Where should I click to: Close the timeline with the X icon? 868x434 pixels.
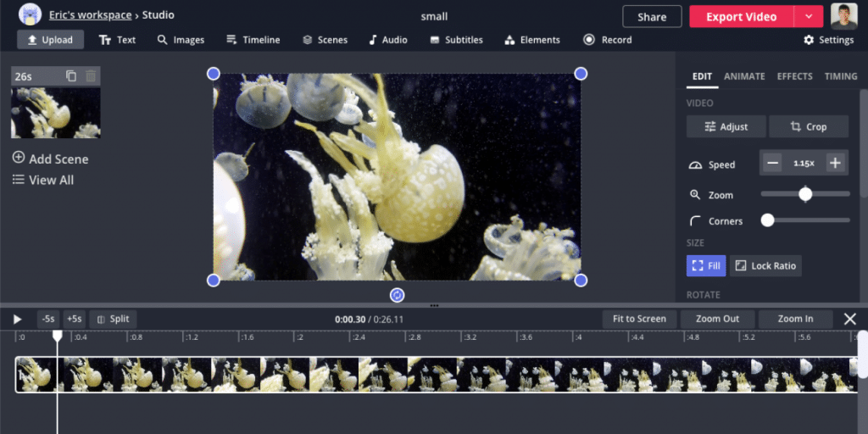coord(849,319)
